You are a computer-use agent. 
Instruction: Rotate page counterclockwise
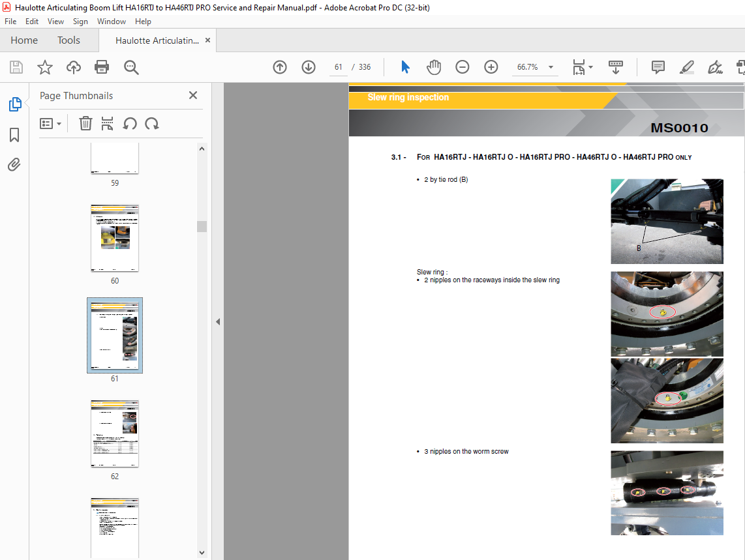130,124
